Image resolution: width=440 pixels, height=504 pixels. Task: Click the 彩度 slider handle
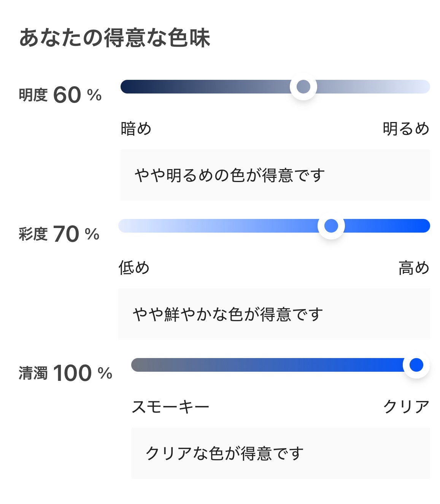click(331, 226)
